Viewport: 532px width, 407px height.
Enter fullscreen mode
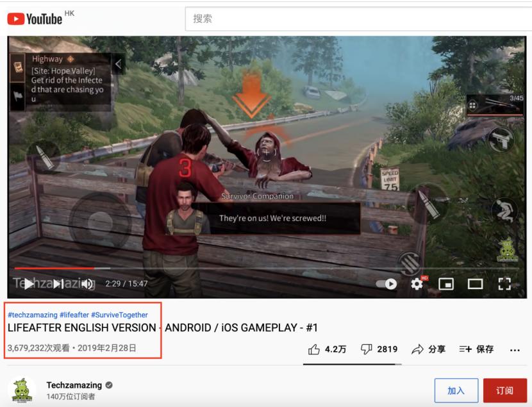[x=504, y=284]
